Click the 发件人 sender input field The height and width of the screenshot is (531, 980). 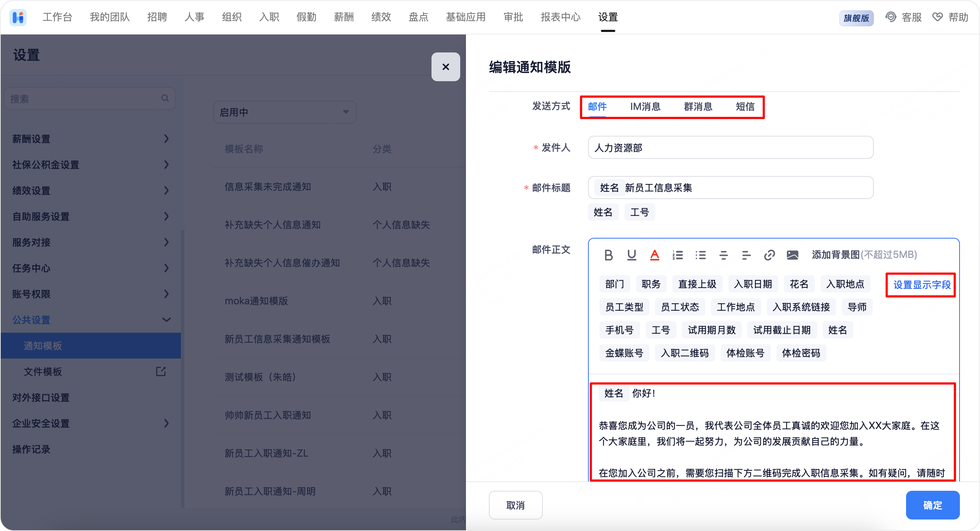point(730,147)
